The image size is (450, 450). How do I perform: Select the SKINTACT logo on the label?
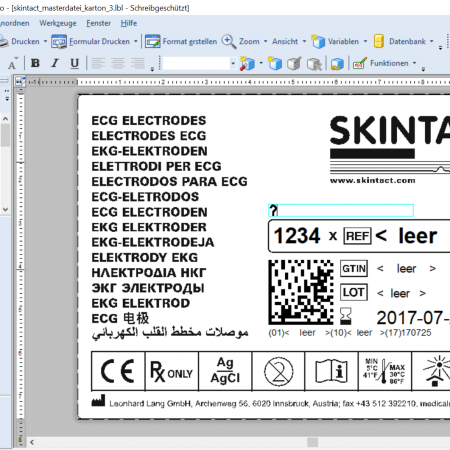click(x=390, y=145)
